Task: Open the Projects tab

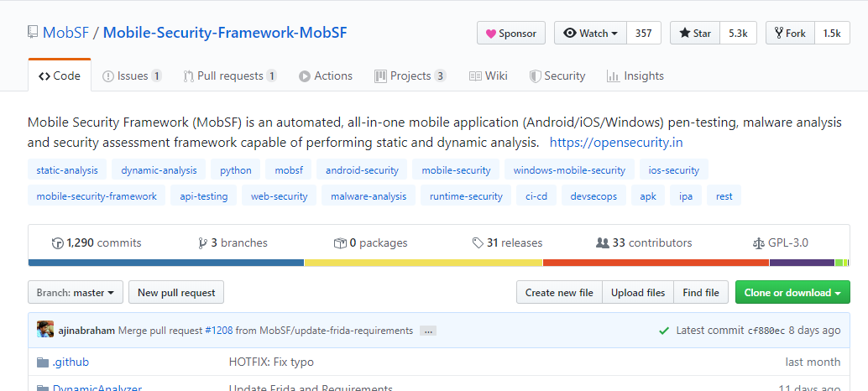Action: coord(410,76)
